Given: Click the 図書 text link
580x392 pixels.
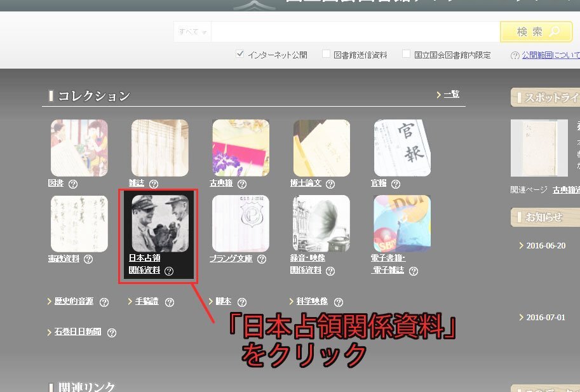Looking at the screenshot, I should [x=56, y=183].
